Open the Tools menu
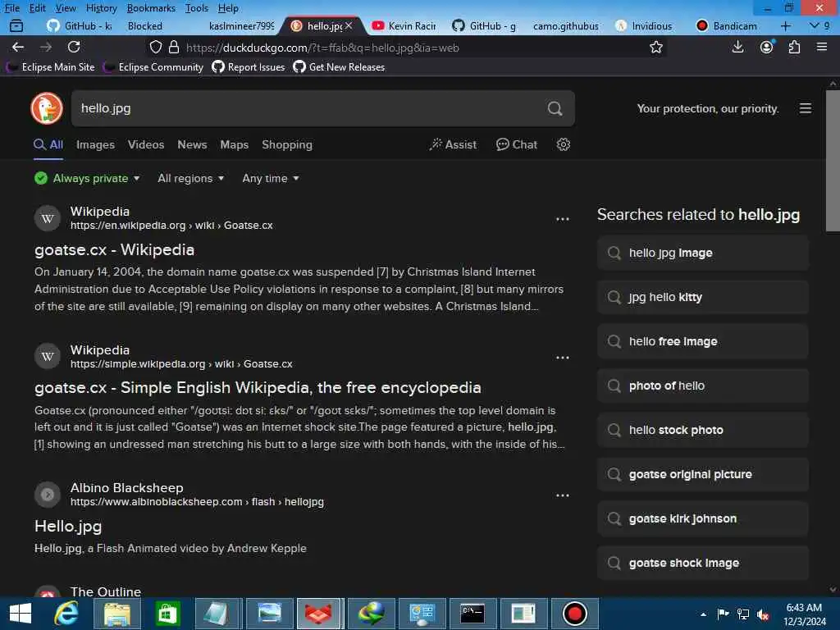This screenshot has height=630, width=840. tap(197, 8)
